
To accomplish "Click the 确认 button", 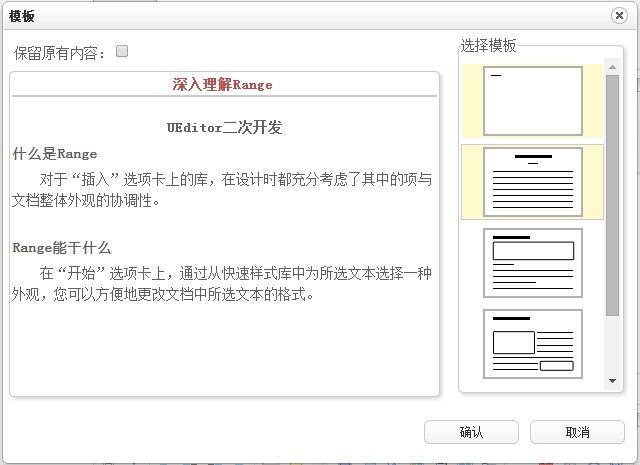I will click(x=471, y=432).
